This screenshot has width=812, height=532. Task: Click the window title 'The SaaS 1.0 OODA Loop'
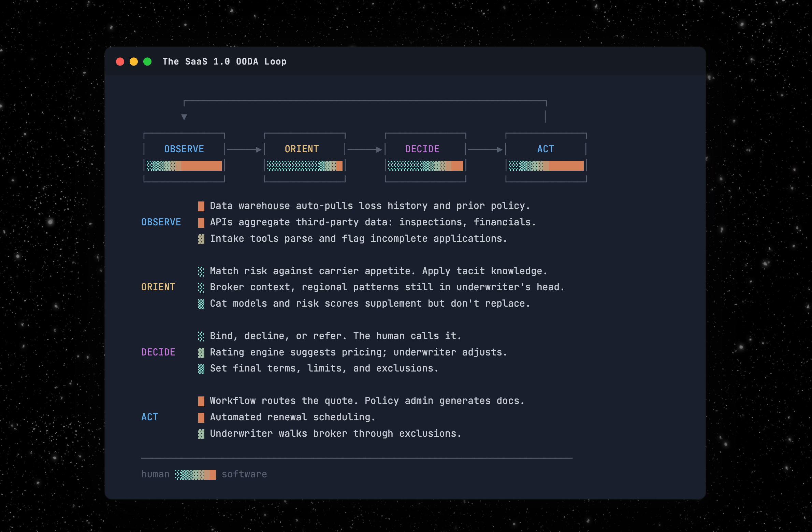(224, 62)
